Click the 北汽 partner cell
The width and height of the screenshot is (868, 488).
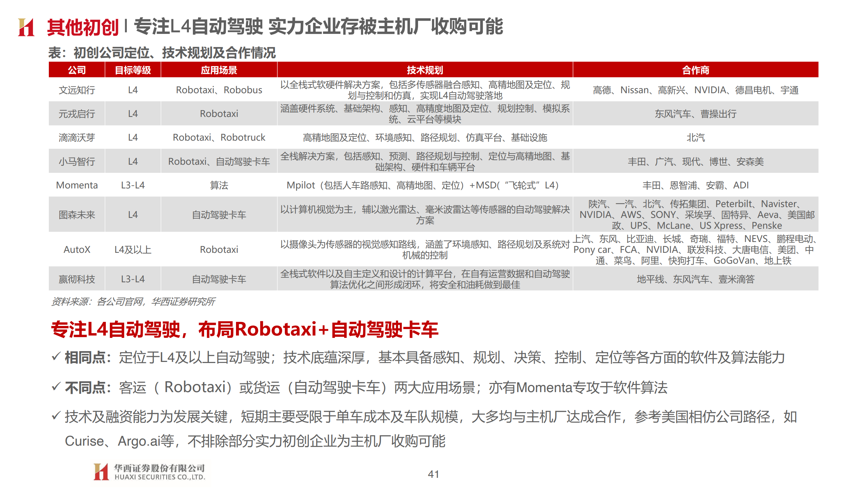(695, 137)
